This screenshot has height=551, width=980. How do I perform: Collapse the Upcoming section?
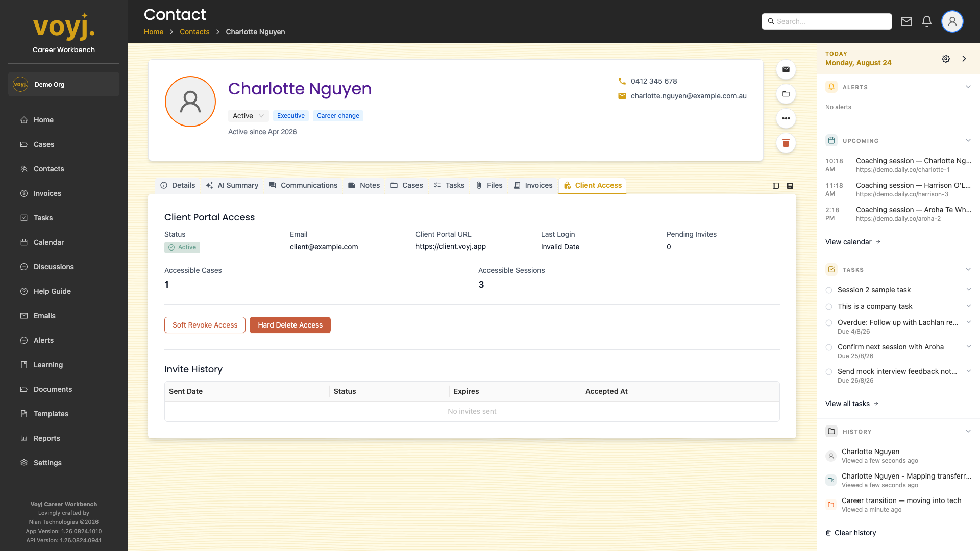[968, 140]
